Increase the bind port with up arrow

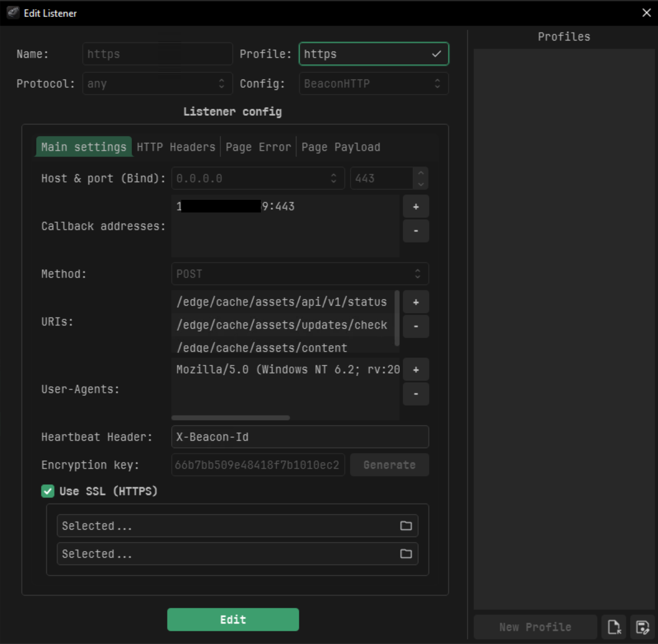[421, 173]
